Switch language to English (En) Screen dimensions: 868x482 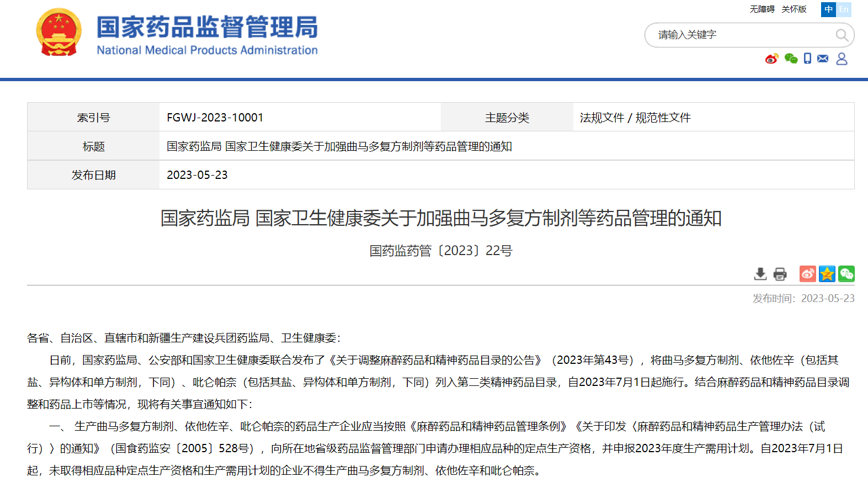pos(844,9)
